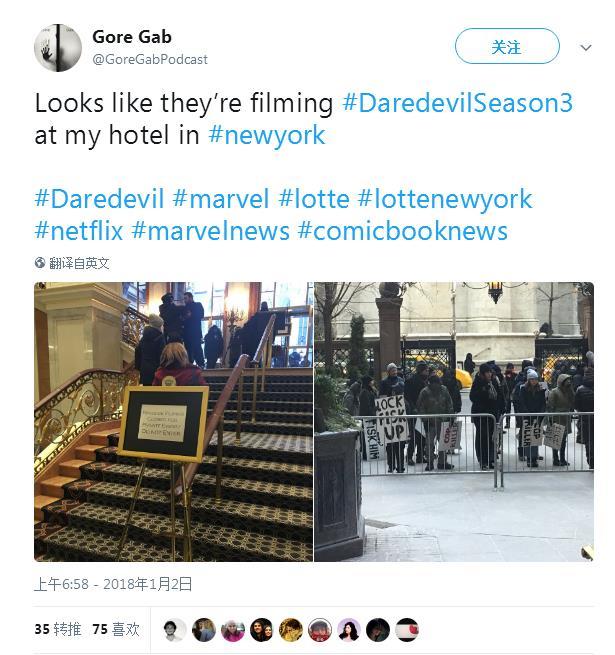Screen dimensions: 615x655
Task: Show the 75 喜欢 likes list
Action: [x=116, y=629]
